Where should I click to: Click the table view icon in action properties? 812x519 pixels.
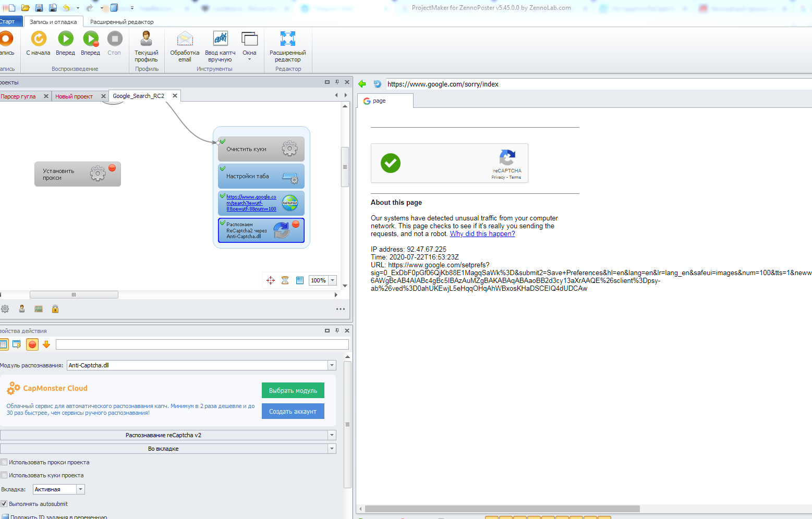(4, 344)
